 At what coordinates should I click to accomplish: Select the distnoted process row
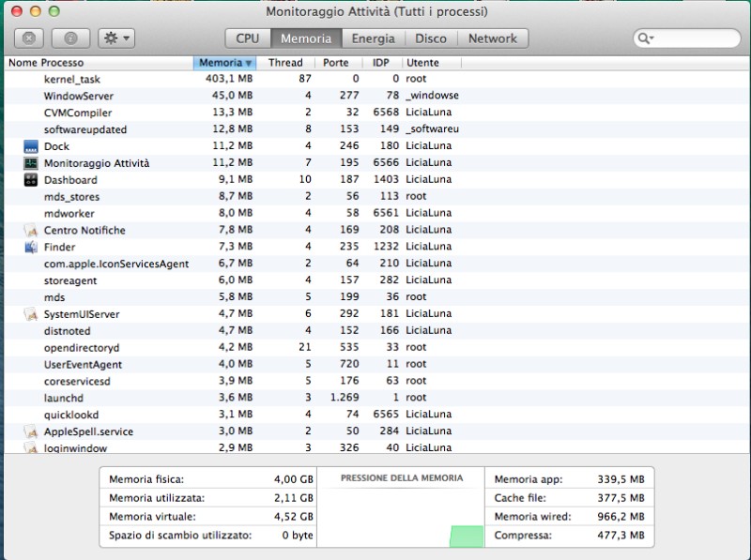click(x=377, y=330)
